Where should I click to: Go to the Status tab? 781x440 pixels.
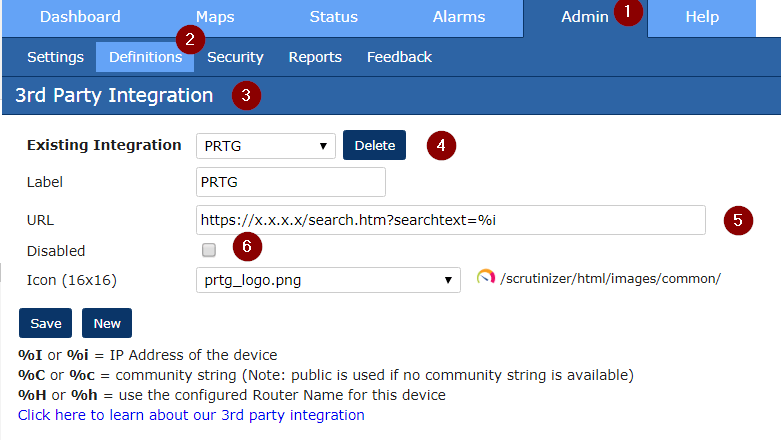click(334, 17)
